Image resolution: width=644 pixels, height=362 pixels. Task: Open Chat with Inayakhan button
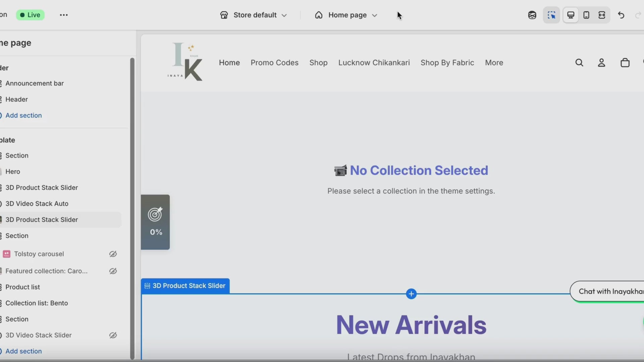609,291
